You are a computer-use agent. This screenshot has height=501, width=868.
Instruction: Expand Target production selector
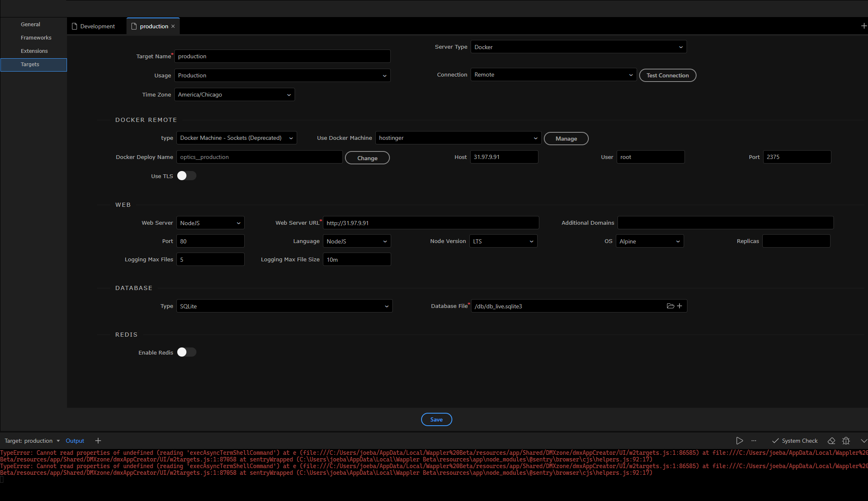[x=32, y=441]
